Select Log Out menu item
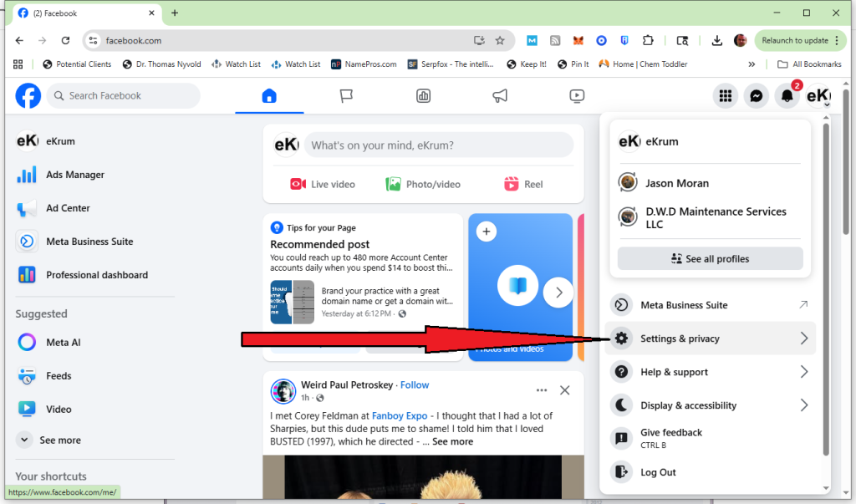The image size is (856, 504). click(x=657, y=472)
